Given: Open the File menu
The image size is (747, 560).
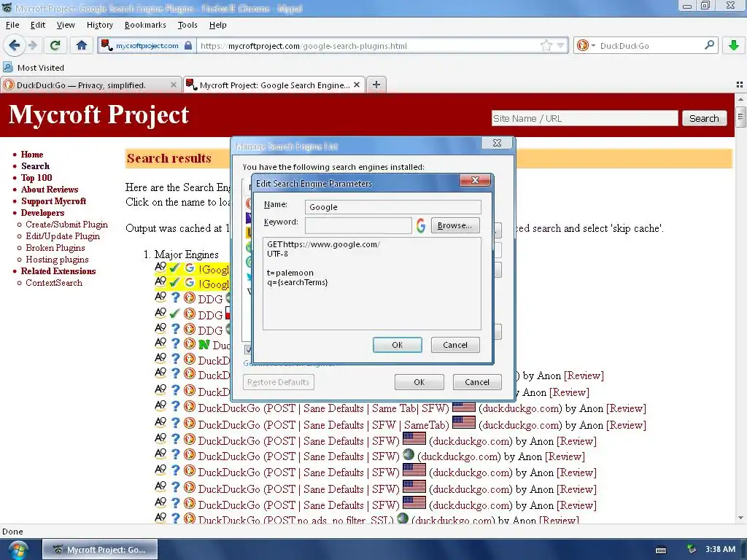Looking at the screenshot, I should [12, 25].
